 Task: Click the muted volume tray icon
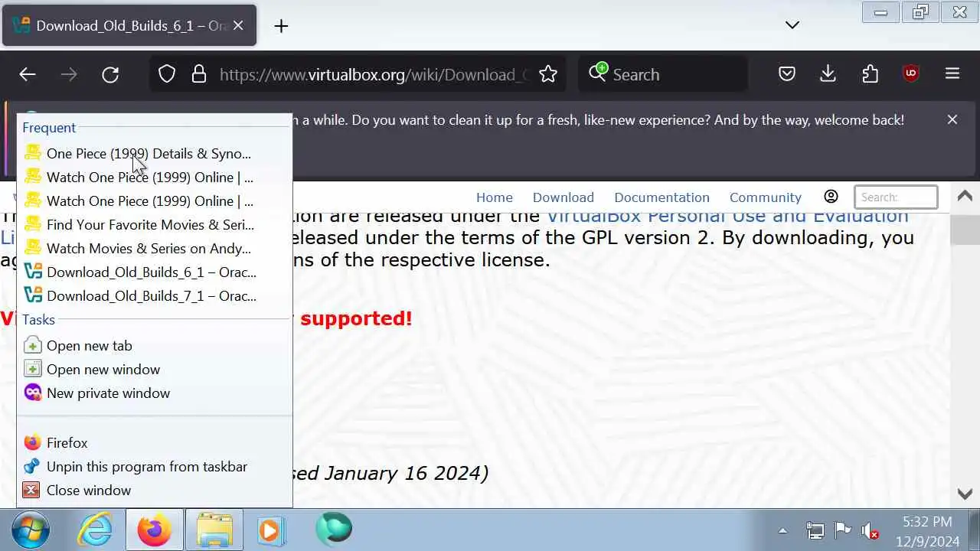pyautogui.click(x=869, y=530)
